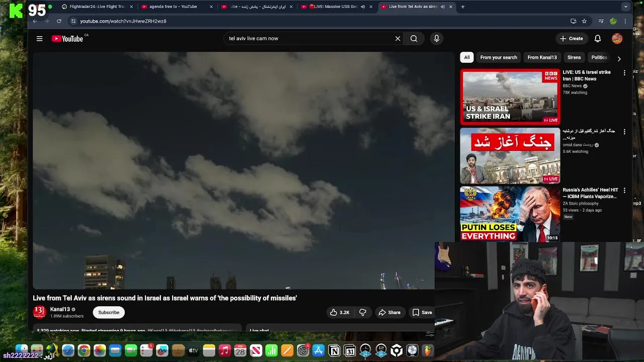Open YouTube notifications bell

tap(598, 39)
